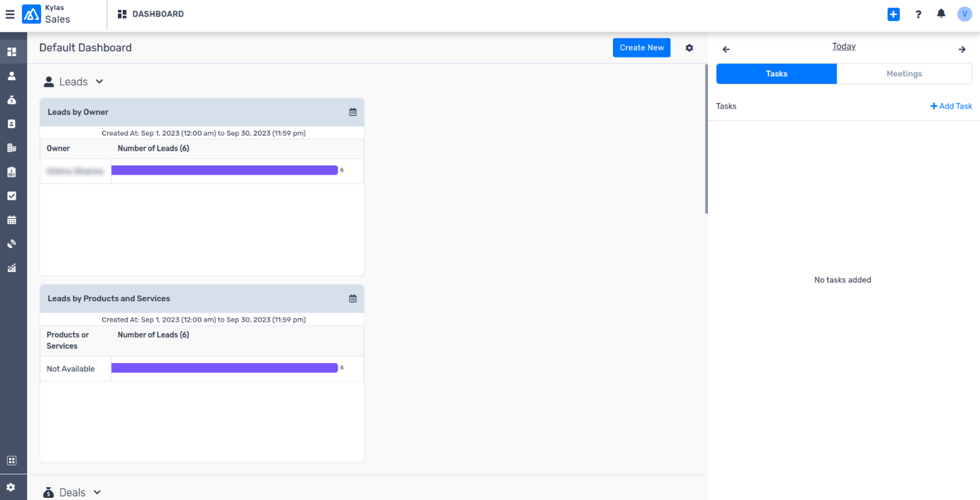Open date filter on Leads by Products and Services
Image resolution: width=980 pixels, height=500 pixels.
click(353, 299)
